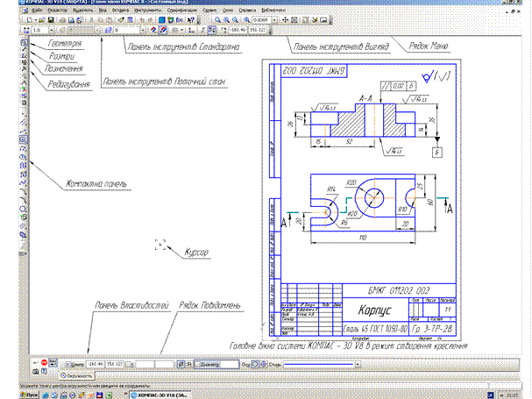Click the Pan view cross-arrows icon

(286, 20)
